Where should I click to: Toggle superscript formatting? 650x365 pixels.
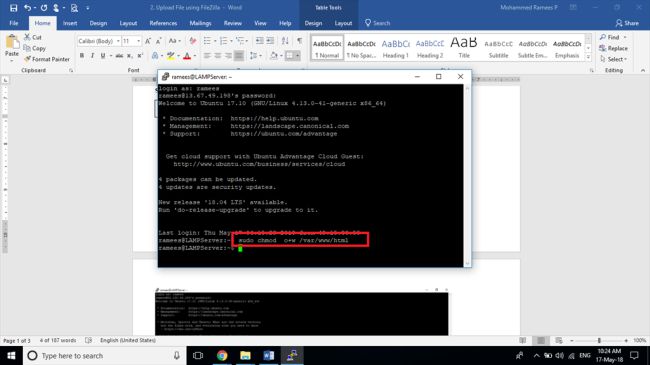tap(140, 56)
